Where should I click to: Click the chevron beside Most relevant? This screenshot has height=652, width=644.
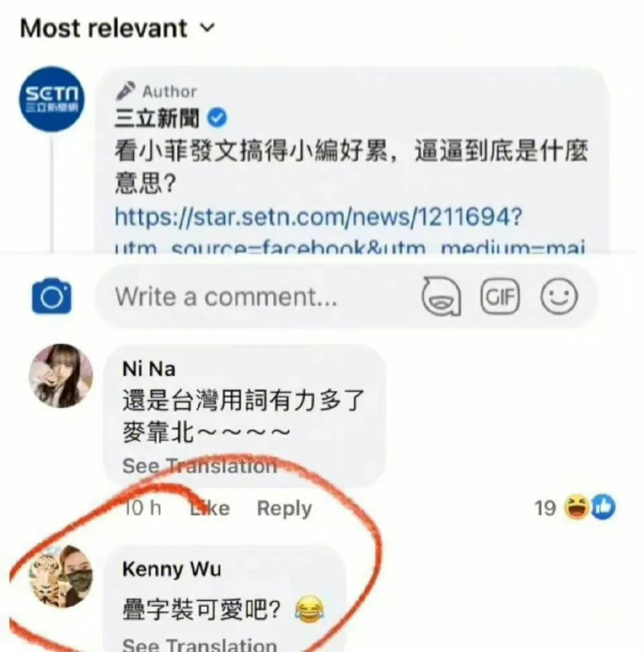tap(207, 28)
